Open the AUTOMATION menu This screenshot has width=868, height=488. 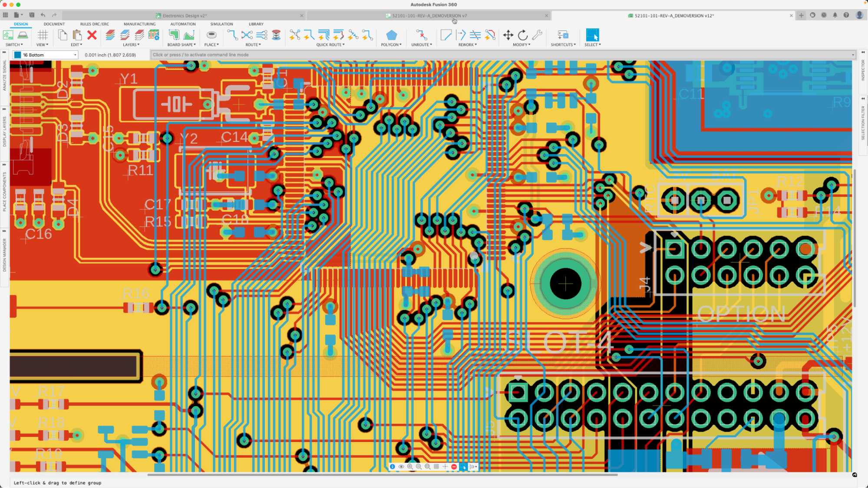[x=182, y=24]
